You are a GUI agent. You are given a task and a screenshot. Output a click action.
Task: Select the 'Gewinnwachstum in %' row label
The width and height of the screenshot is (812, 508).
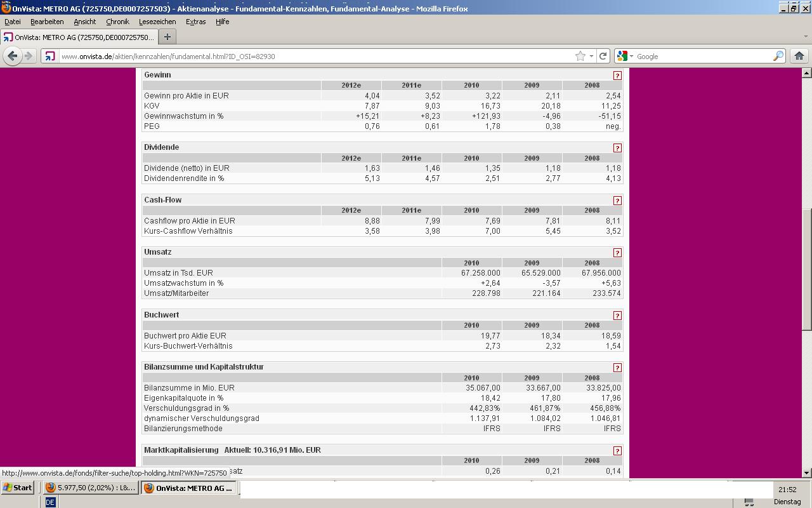click(x=184, y=116)
